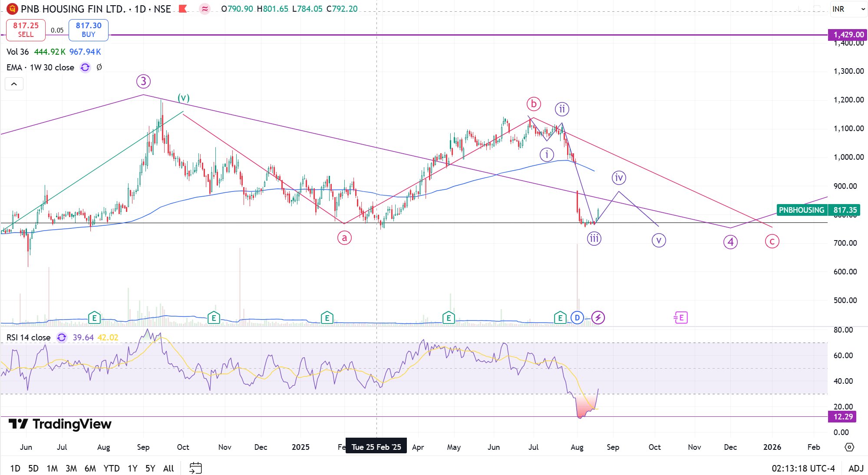Image resolution: width=868 pixels, height=475 pixels.
Task: Click the PNB HOUSING FIN LTD. symbol title
Action: tap(73, 9)
